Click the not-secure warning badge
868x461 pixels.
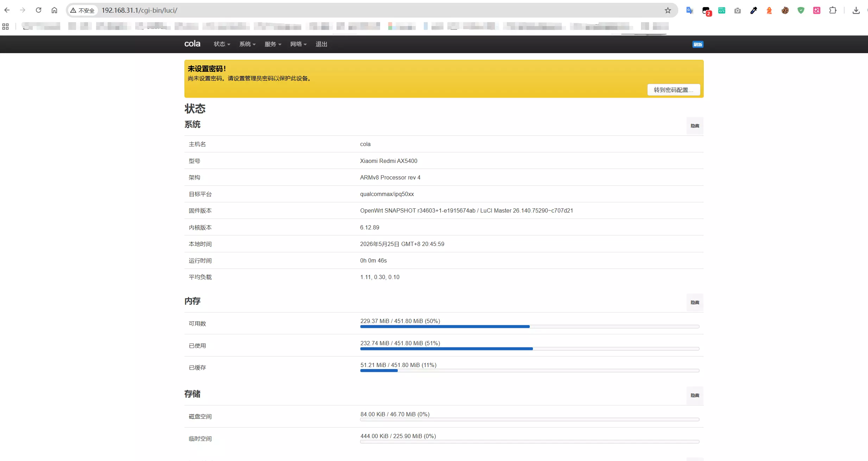pos(83,11)
